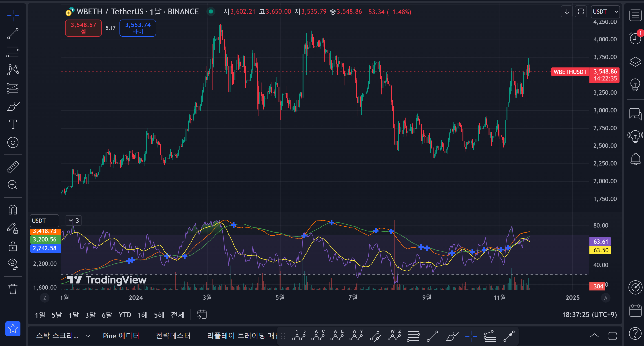Click the red 3,548.57 sell button
Viewport: 644px width, 346px height.
83,28
